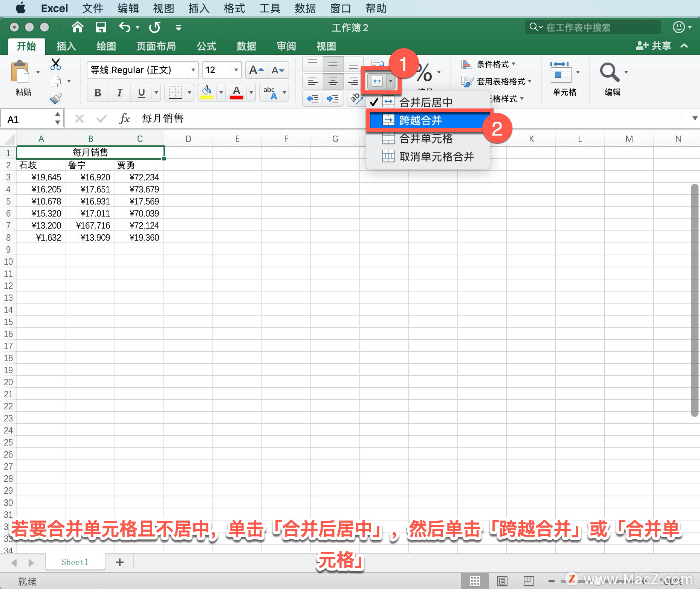The image size is (700, 589).
Task: Click the Paste clipboard icon
Action: (20, 72)
